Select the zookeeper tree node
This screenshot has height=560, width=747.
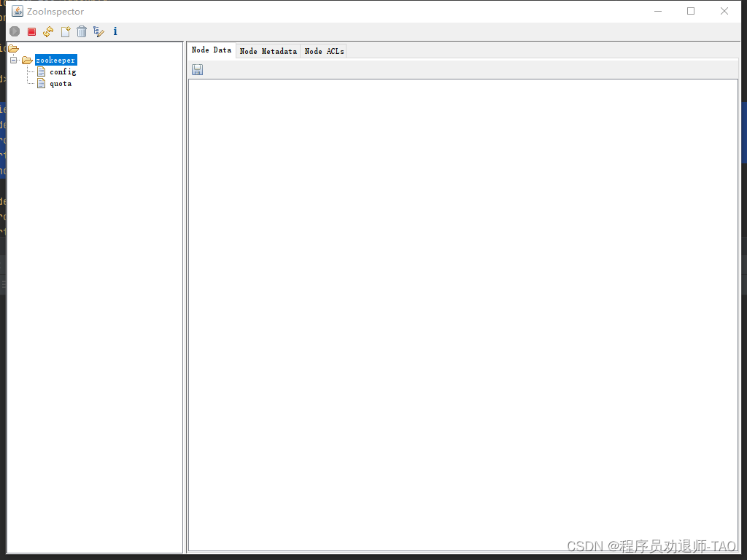pos(55,60)
